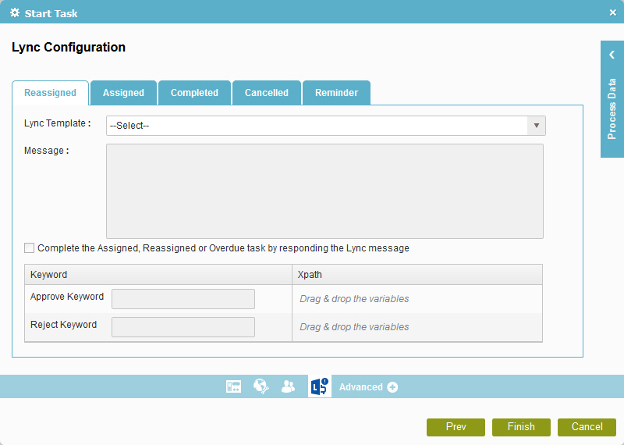Click the Lync Configuration heading

[68, 47]
